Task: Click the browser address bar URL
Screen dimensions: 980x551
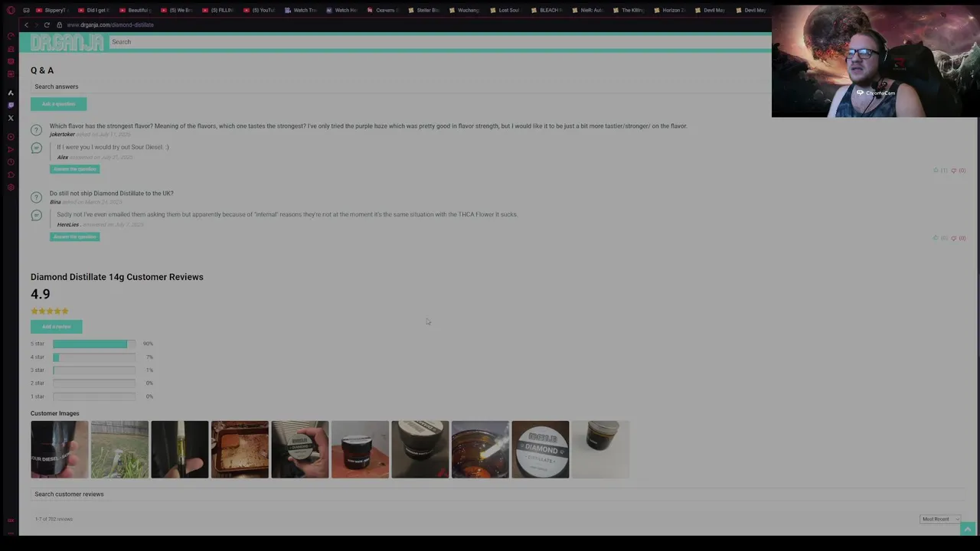Action: tap(110, 24)
